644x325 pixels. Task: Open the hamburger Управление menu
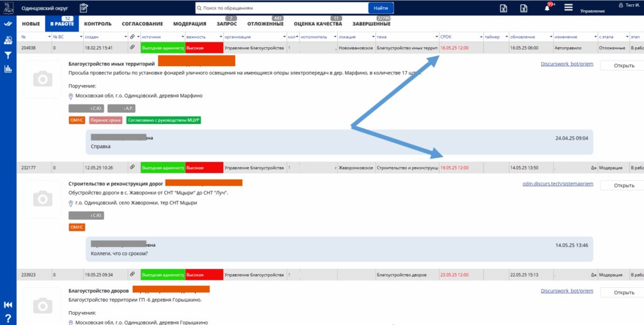pyautogui.click(x=569, y=8)
